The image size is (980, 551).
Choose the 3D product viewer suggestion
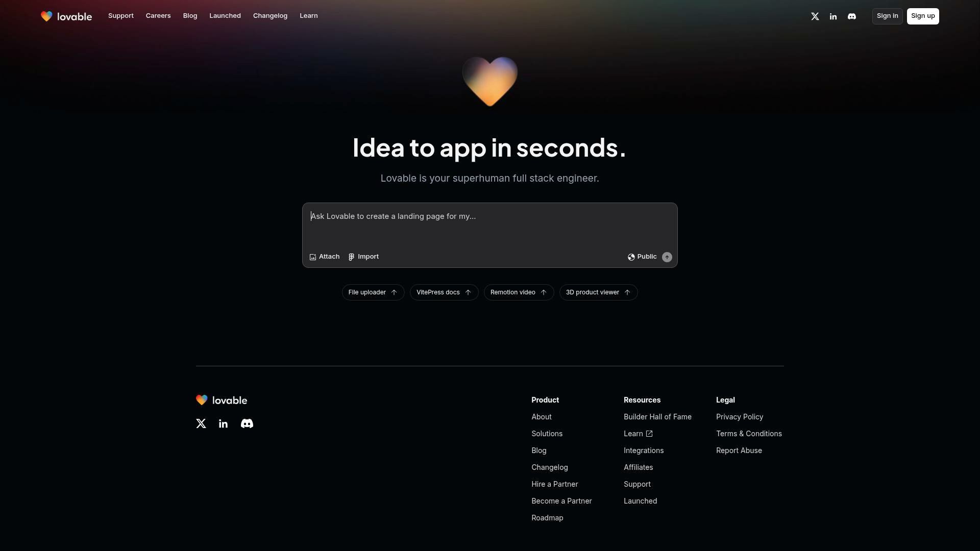(x=598, y=292)
